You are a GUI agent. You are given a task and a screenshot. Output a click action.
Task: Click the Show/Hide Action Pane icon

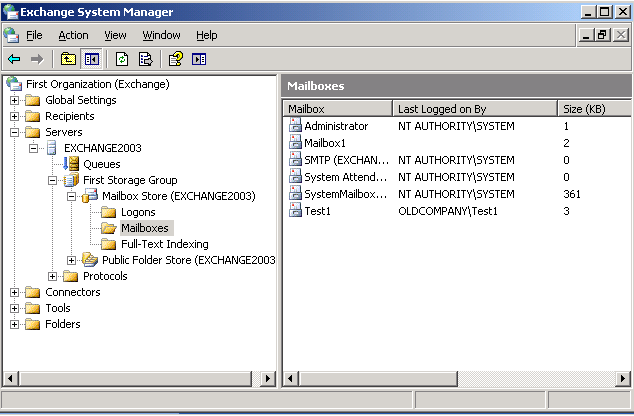pos(199,59)
